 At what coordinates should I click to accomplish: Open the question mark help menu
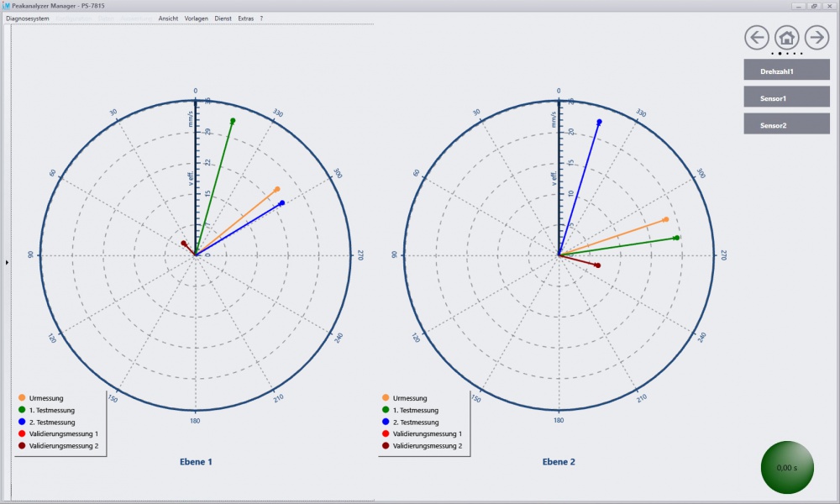261,18
